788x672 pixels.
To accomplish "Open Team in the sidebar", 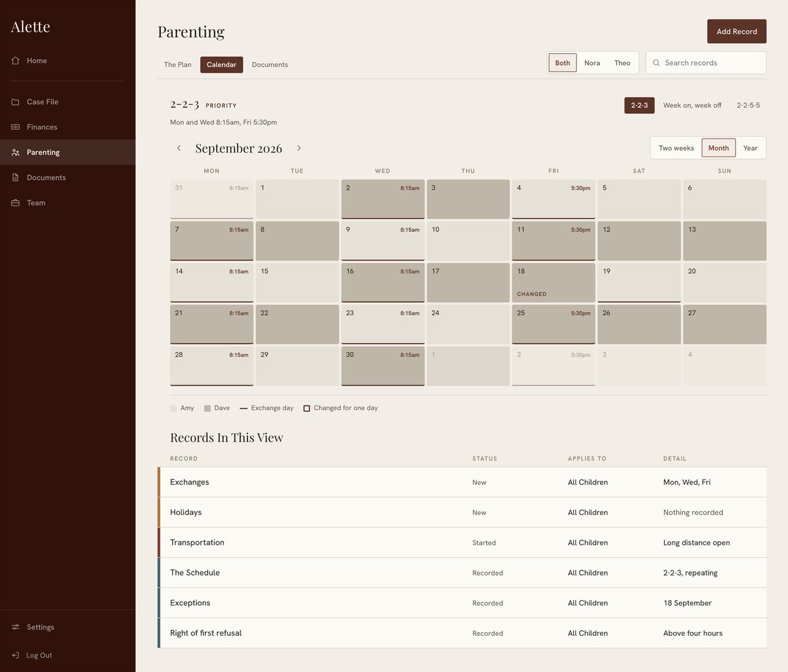I will [x=68, y=203].
